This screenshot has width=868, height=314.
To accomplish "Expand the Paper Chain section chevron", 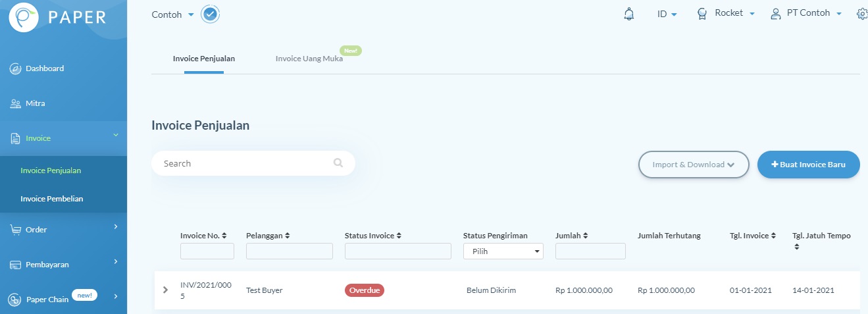I will click(x=116, y=296).
